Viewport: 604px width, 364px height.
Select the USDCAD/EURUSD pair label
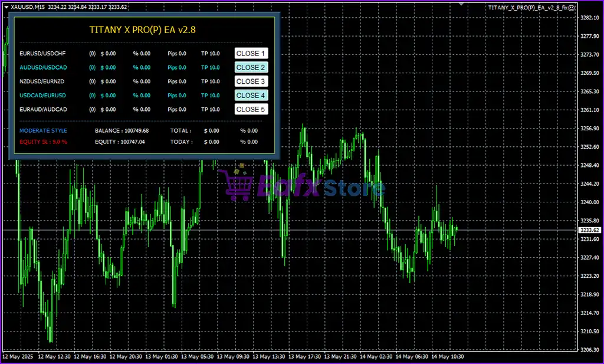click(42, 95)
